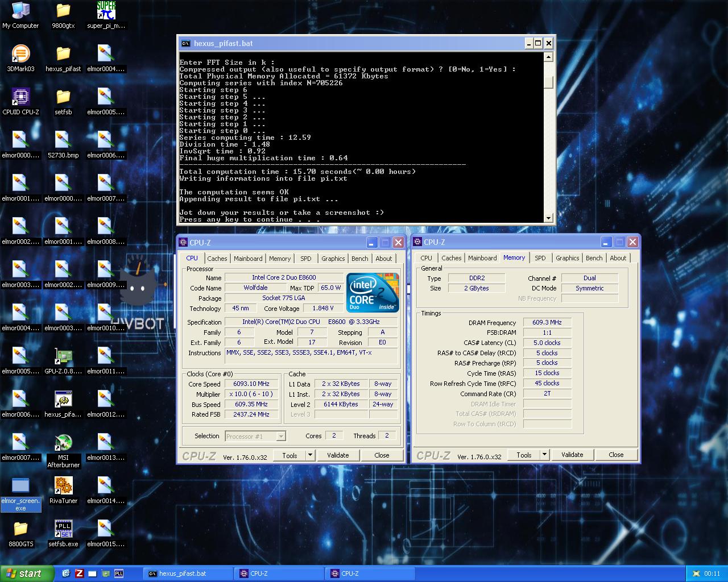
Task: Open the Bench tab in the processor CPU-Z window
Action: tap(359, 259)
